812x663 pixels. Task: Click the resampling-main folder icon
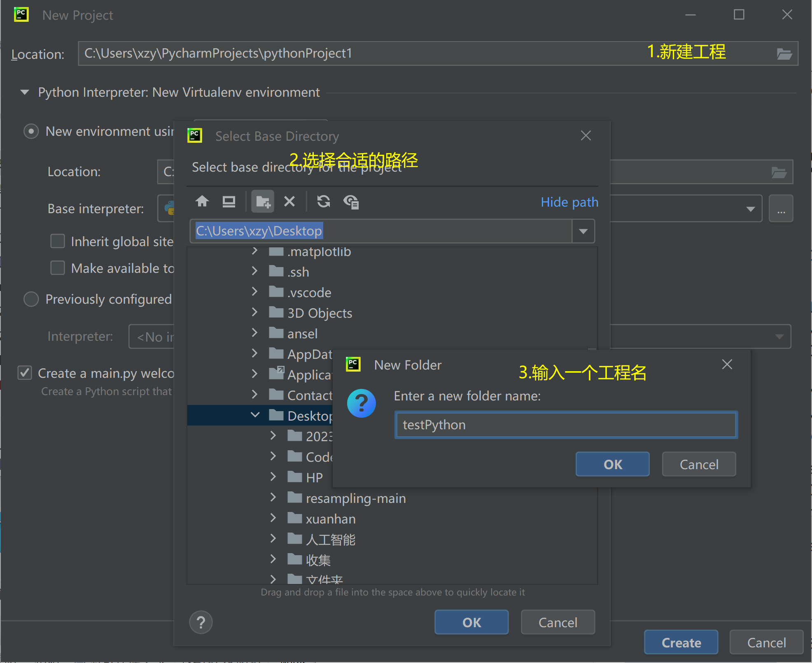coord(295,498)
